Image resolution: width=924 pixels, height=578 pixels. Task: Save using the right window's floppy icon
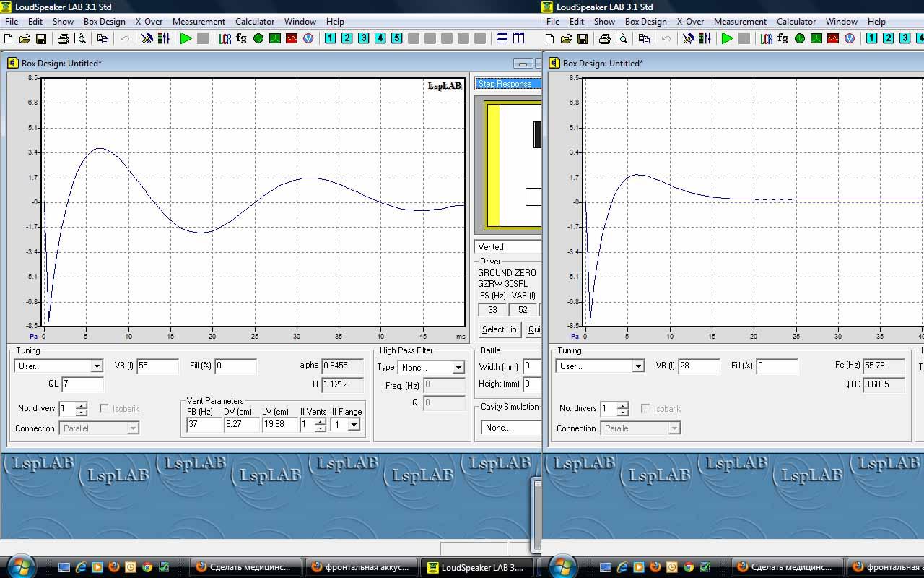point(583,38)
